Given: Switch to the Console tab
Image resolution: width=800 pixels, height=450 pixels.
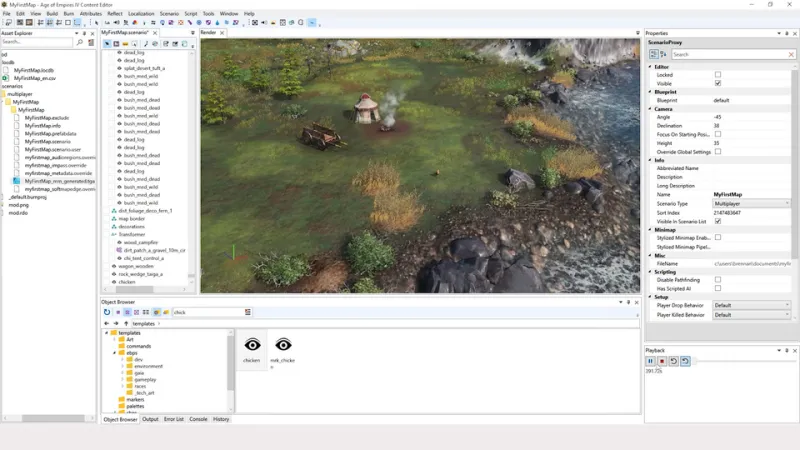Looking at the screenshot, I should tap(198, 419).
